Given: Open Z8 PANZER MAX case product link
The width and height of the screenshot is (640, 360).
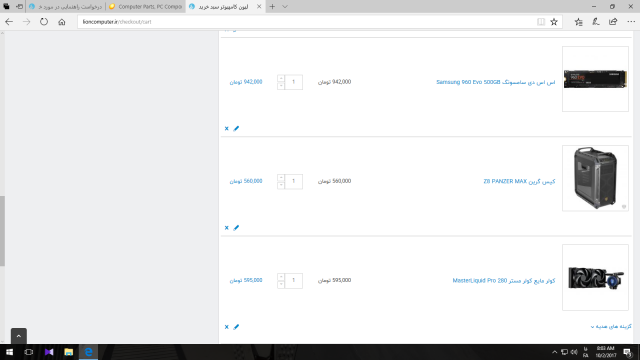Looking at the screenshot, I should (519, 181).
